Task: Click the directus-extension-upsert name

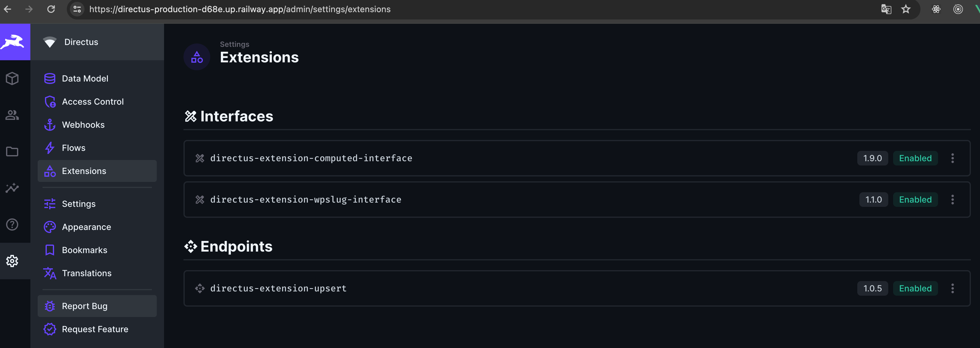Action: (x=278, y=289)
